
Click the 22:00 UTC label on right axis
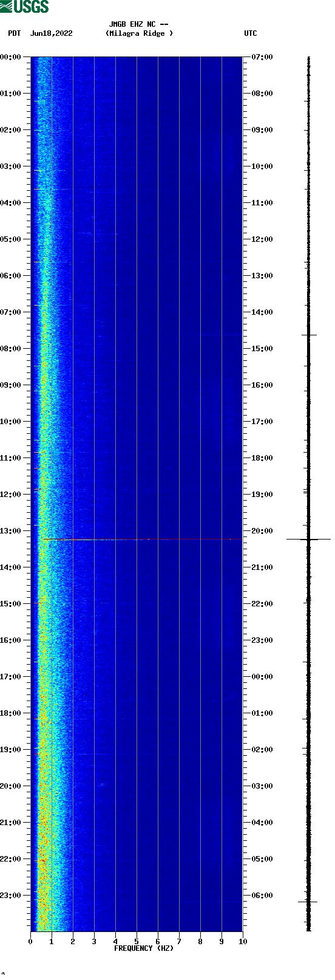click(262, 604)
